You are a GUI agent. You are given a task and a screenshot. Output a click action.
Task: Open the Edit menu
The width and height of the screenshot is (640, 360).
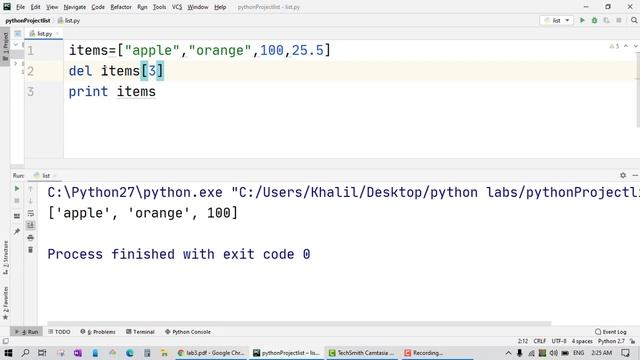tap(36, 7)
